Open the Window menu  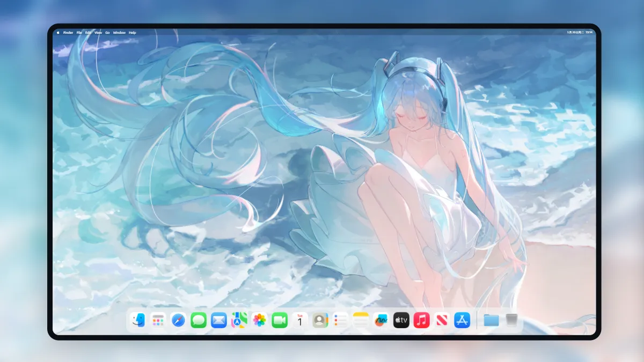click(119, 33)
